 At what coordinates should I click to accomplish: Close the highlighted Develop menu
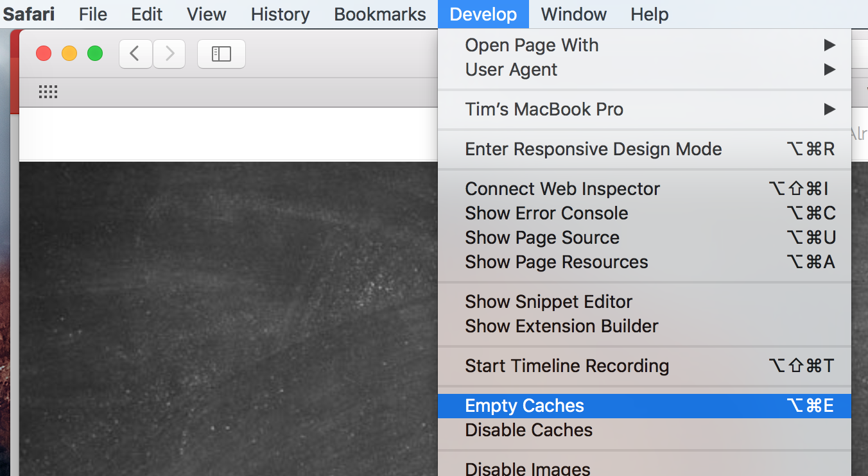483,14
